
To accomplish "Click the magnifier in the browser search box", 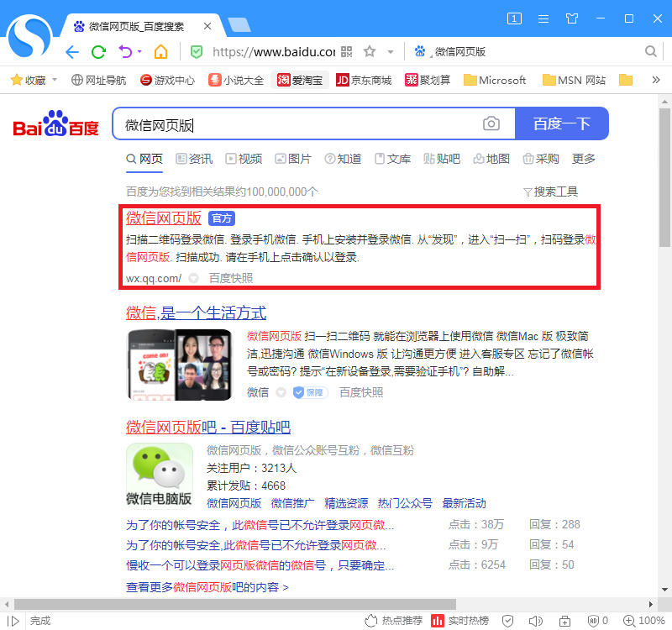I will (x=650, y=52).
